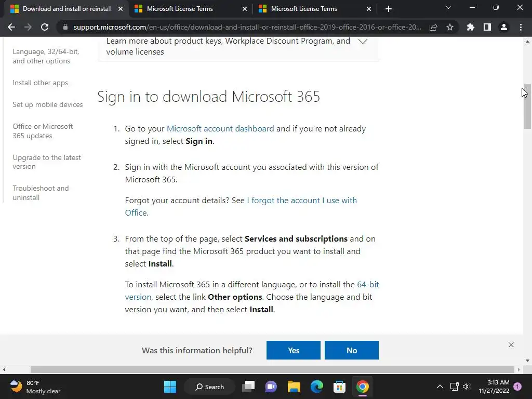Viewport: 532px width, 399px height.
Task: Open the notification badge icon
Action: coord(518,387)
